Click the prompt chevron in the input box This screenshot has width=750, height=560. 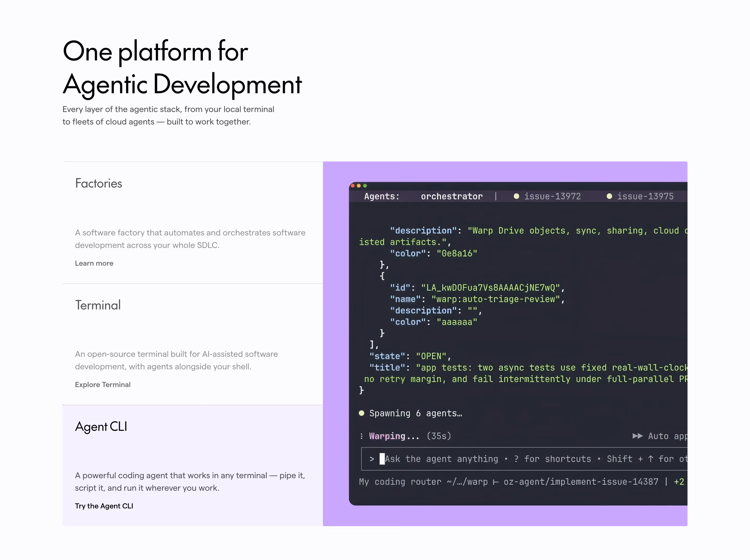click(372, 459)
